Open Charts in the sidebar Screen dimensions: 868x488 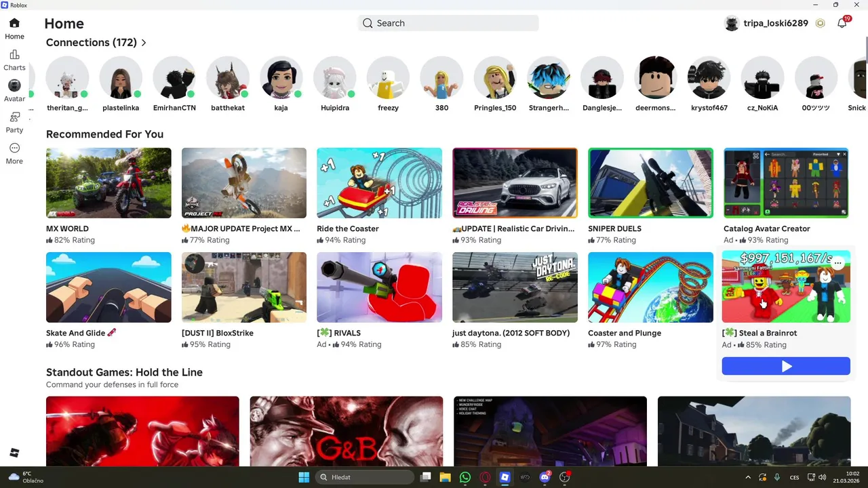tap(14, 55)
